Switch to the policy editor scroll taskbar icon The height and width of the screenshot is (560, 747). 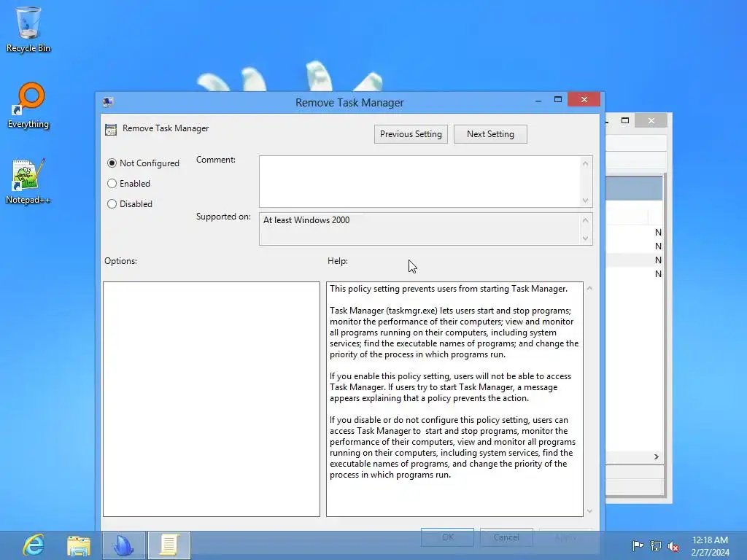tap(169, 545)
